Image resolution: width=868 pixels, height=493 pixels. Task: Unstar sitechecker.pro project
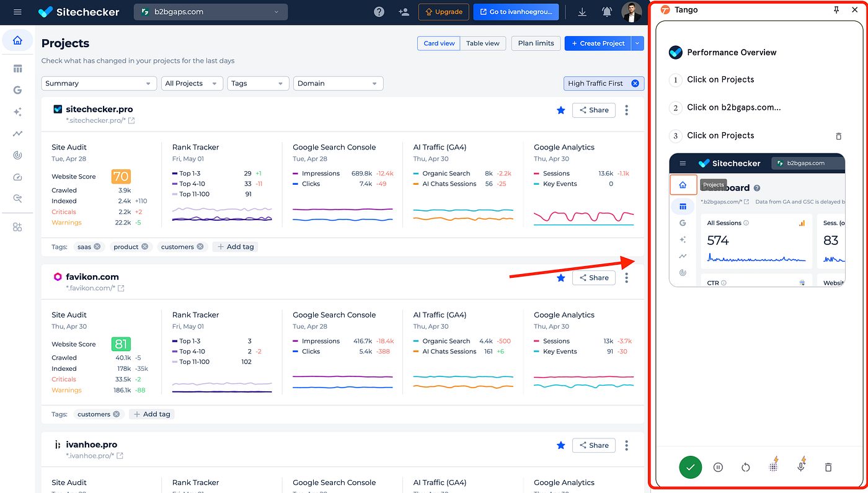point(561,110)
